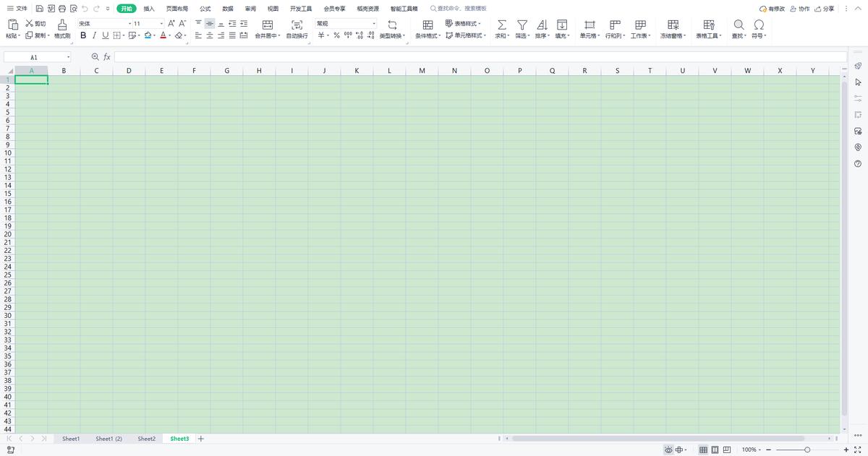Open the number format dropdown 常规

point(374,24)
